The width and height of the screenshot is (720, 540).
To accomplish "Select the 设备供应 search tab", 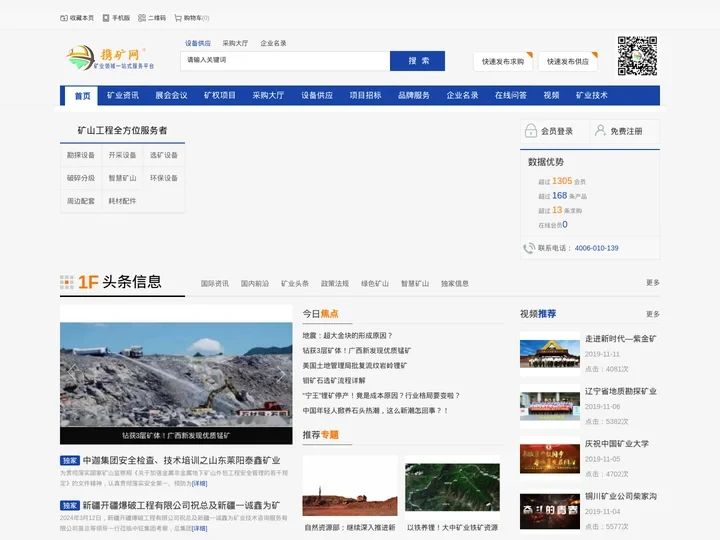I will 198,43.
